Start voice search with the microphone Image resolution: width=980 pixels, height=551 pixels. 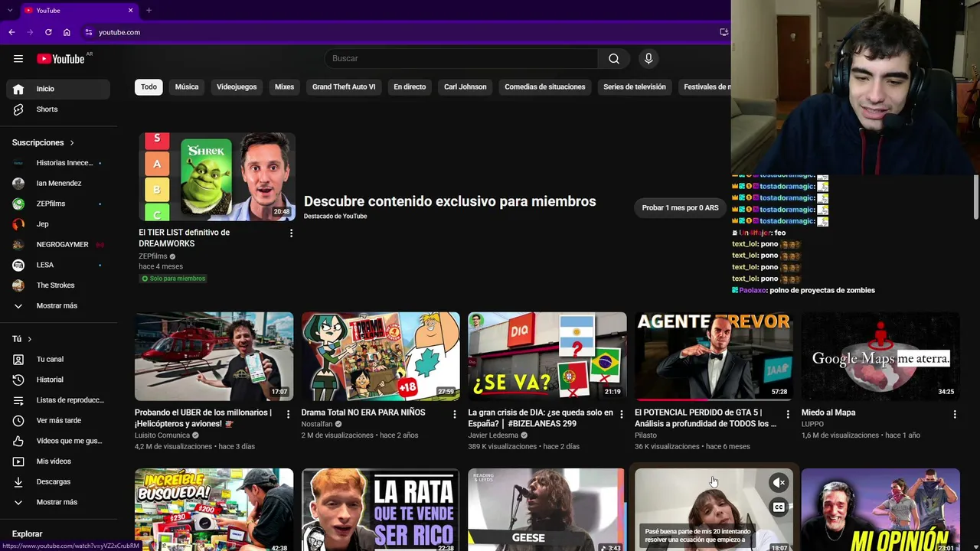pos(648,59)
